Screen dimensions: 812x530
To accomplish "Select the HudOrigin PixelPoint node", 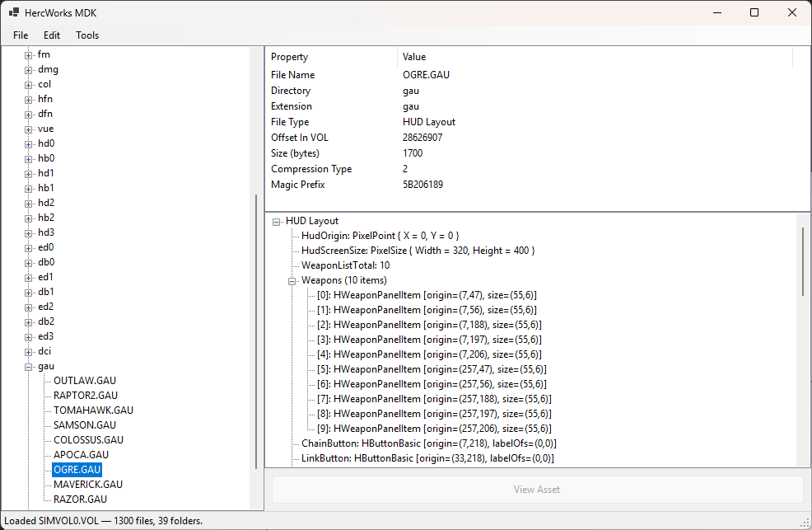I will click(380, 236).
